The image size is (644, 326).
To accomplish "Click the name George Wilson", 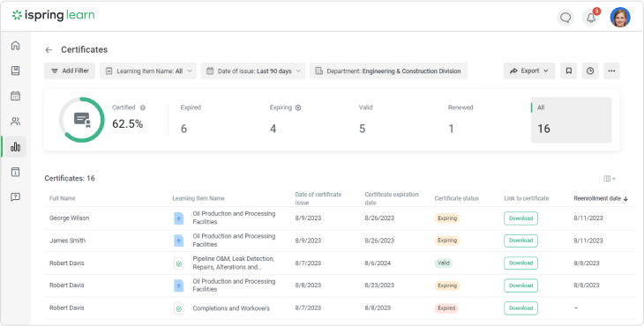I will coord(70,219).
